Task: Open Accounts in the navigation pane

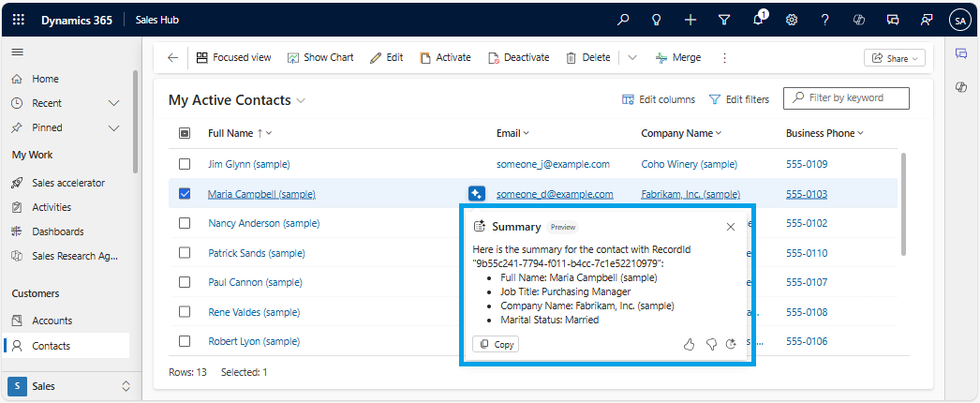Action: pos(52,321)
